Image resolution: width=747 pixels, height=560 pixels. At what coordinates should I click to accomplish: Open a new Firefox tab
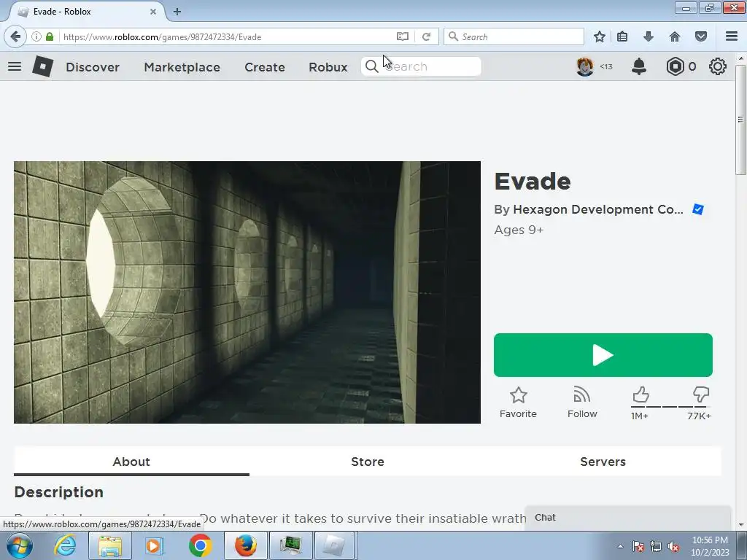click(177, 12)
